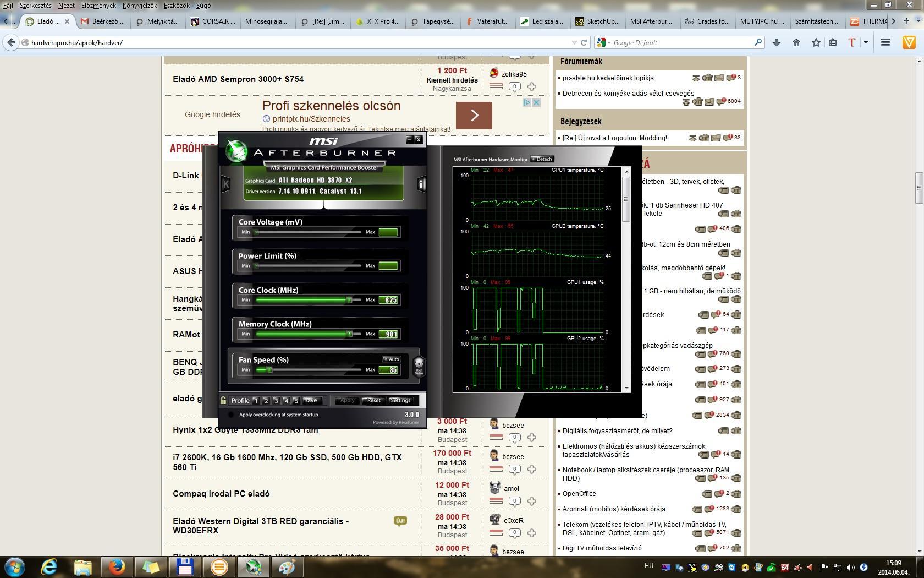Launch Internet Explorer from the taskbar
This screenshot has width=924, height=578.
(49, 567)
